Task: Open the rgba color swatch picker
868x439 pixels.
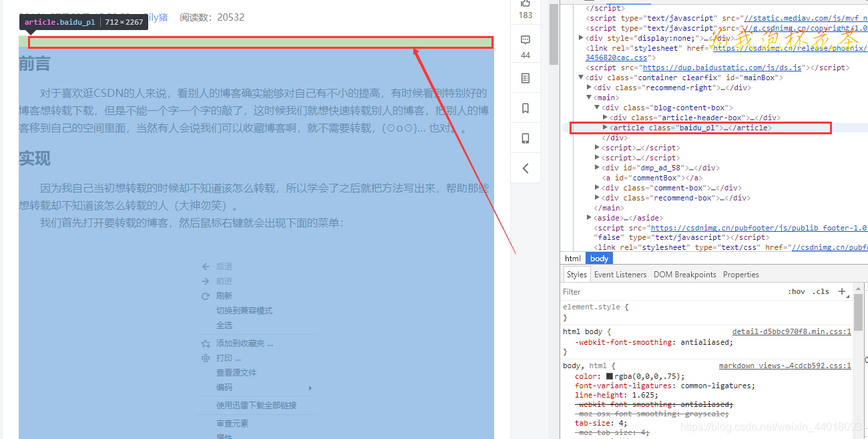Action: (610, 376)
